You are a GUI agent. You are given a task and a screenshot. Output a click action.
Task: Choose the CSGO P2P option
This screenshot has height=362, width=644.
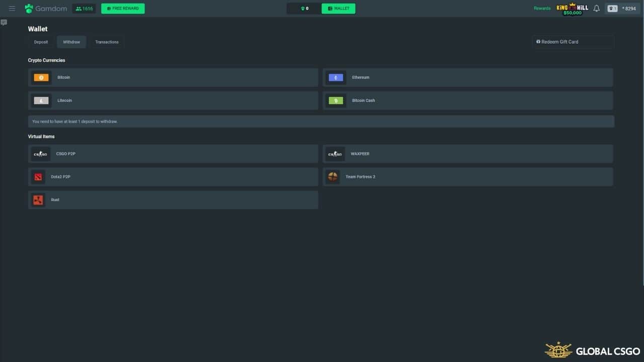(x=173, y=154)
